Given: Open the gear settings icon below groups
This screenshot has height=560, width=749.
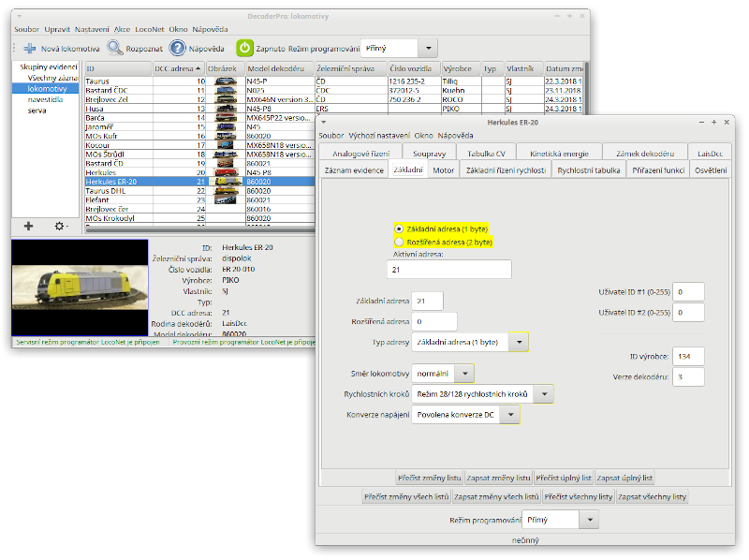Looking at the screenshot, I should point(61,227).
